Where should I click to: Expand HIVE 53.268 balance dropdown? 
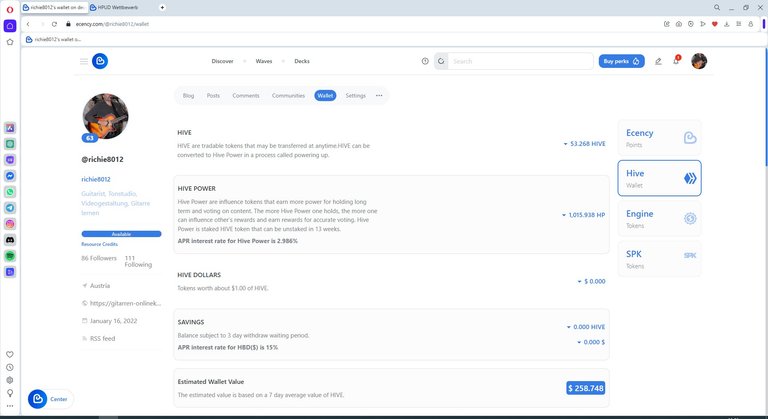tap(584, 144)
